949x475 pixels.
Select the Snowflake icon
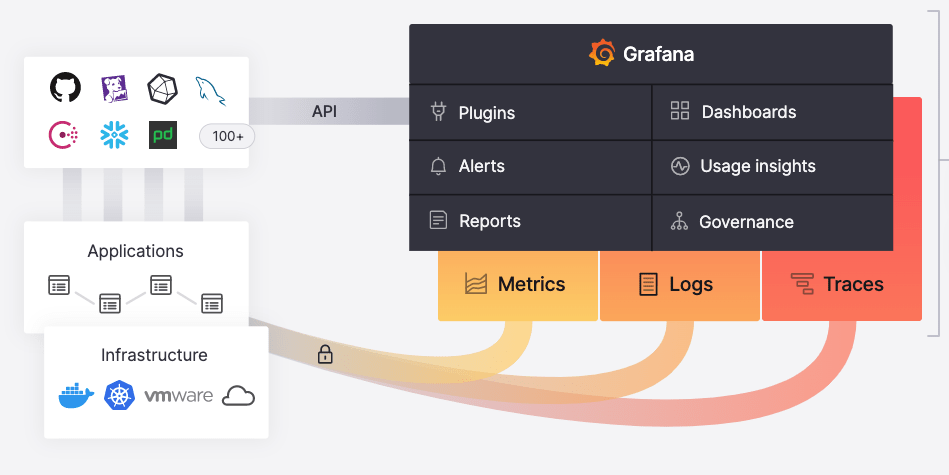(114, 135)
